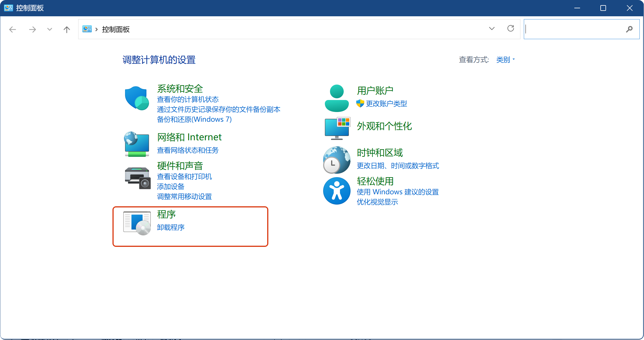
Task: Click 调整常用移动设置 link
Action: pyautogui.click(x=184, y=197)
